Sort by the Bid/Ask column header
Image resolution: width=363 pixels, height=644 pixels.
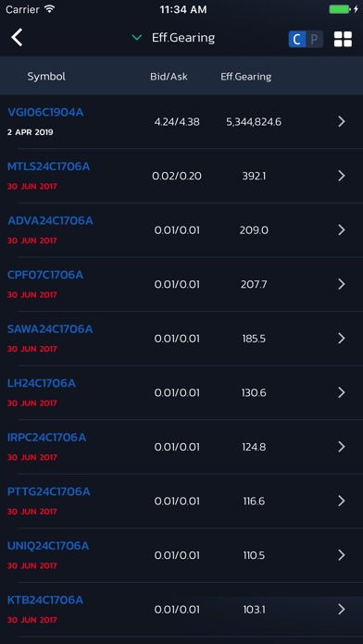tap(169, 77)
